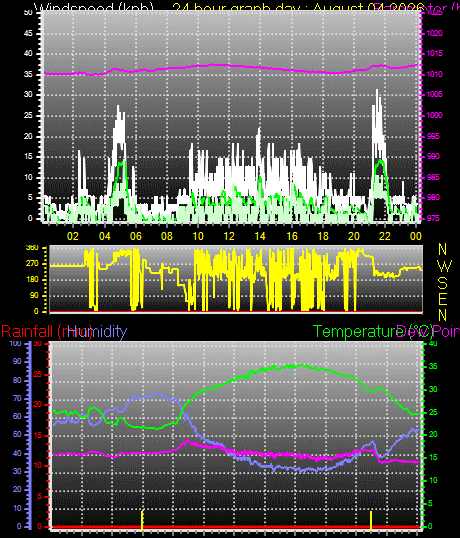Click the Rainfall legend label in red

[47, 332]
